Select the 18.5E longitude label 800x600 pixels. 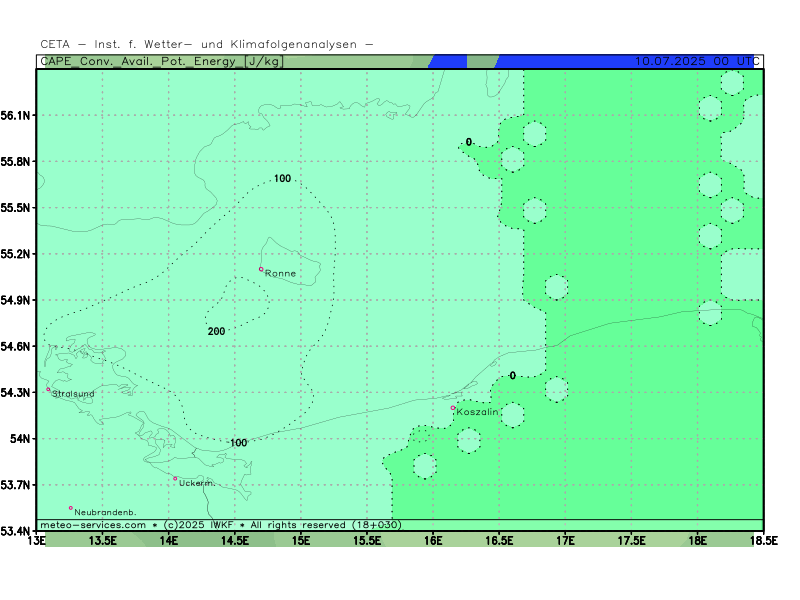pos(764,541)
